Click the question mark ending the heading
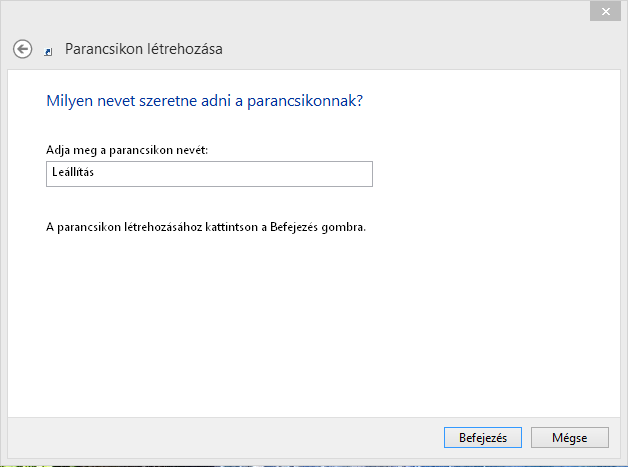This screenshot has width=628, height=467. click(359, 101)
